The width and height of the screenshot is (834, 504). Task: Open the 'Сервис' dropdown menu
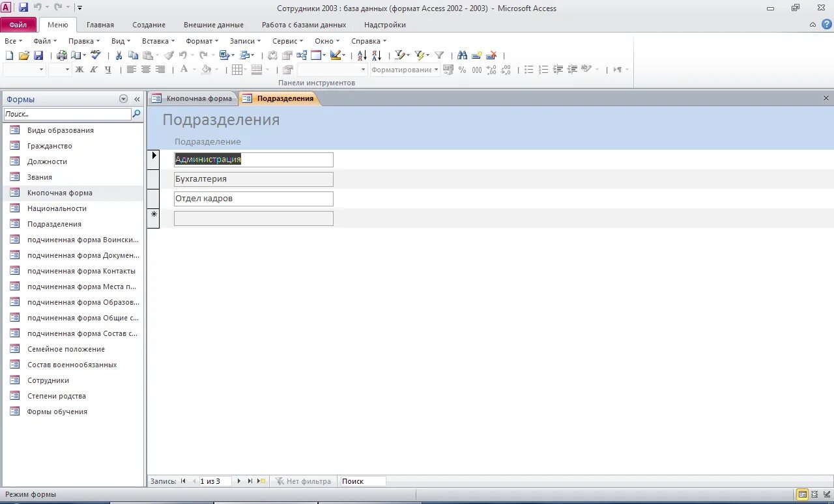pyautogui.click(x=287, y=41)
